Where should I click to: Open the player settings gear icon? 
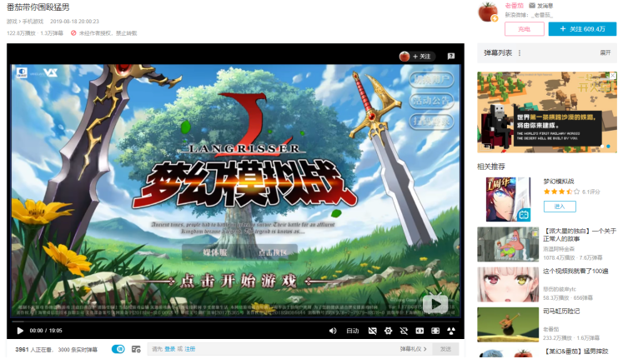(x=389, y=331)
